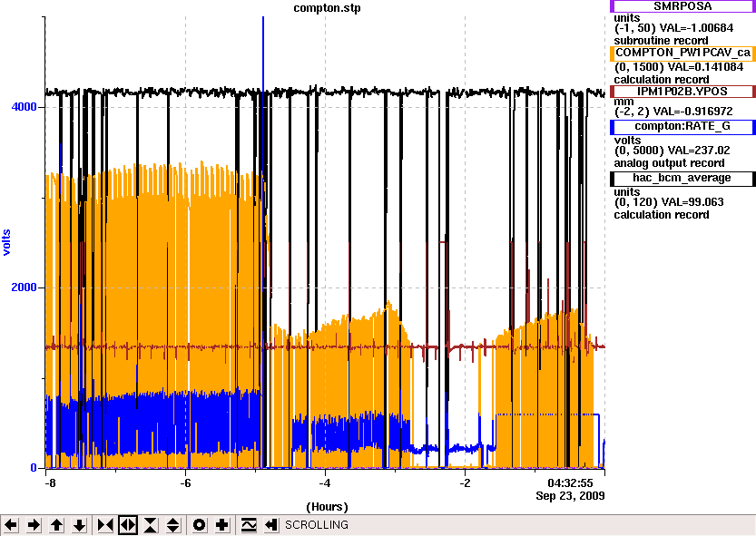Select the SMRPOSA curve legend entry
This screenshot has width=756, height=536.
[682, 6]
